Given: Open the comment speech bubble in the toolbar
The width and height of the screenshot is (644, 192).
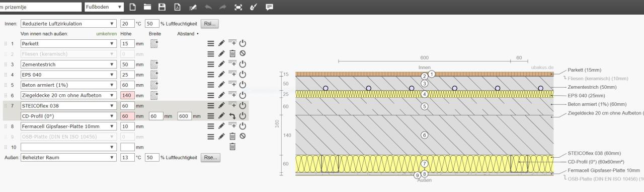Looking at the screenshot, I should coord(270,7).
